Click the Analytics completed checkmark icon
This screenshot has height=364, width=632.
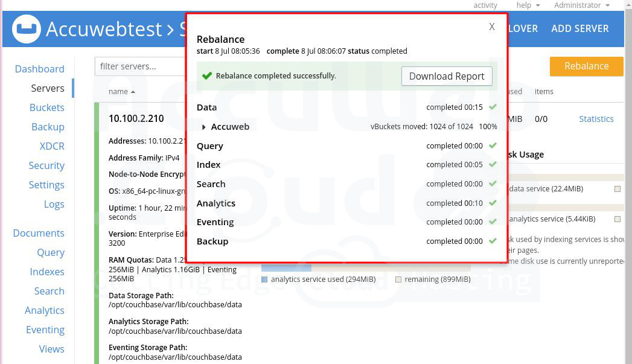click(493, 203)
